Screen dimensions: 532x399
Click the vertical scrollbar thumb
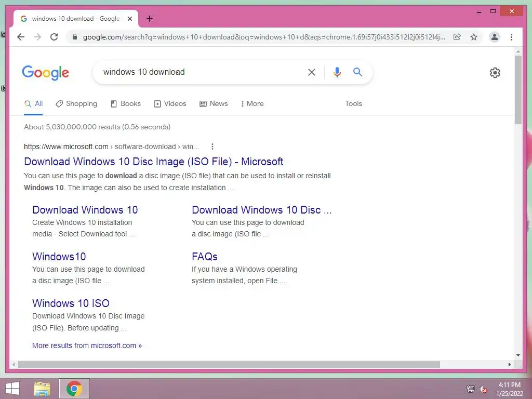518,90
